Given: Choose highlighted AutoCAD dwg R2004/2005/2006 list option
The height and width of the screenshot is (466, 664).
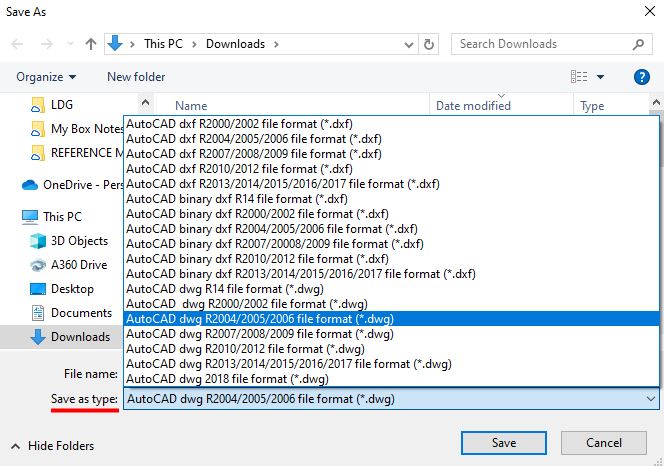Looking at the screenshot, I should click(391, 319).
